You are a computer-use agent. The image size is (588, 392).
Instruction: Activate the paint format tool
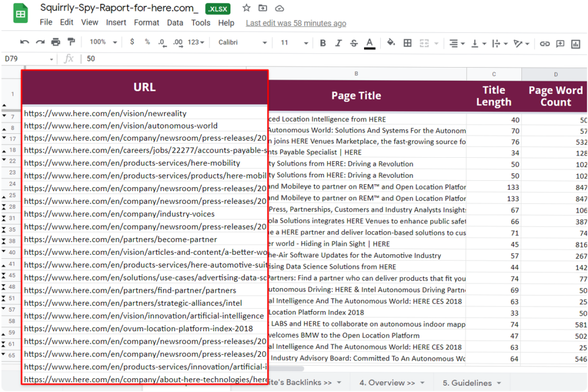click(x=71, y=42)
